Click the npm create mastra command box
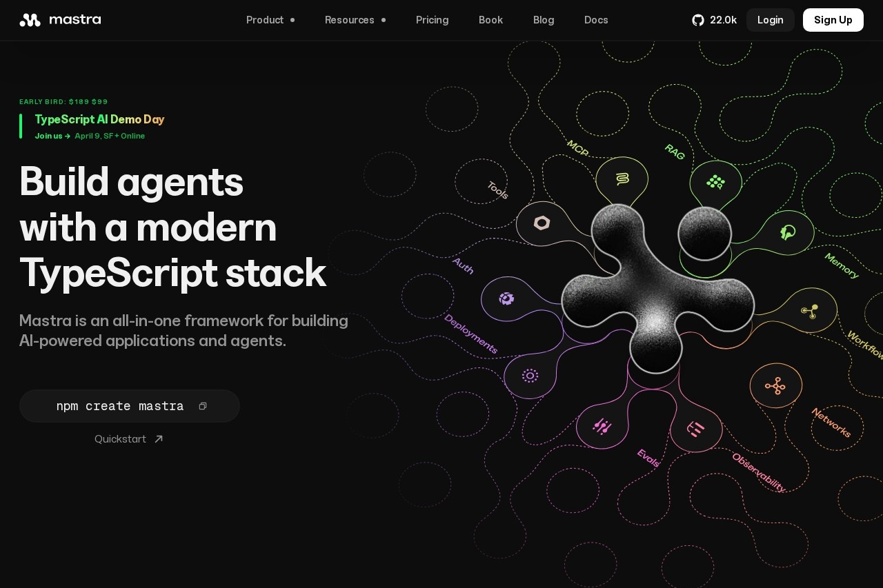The height and width of the screenshot is (588, 883). [x=130, y=406]
